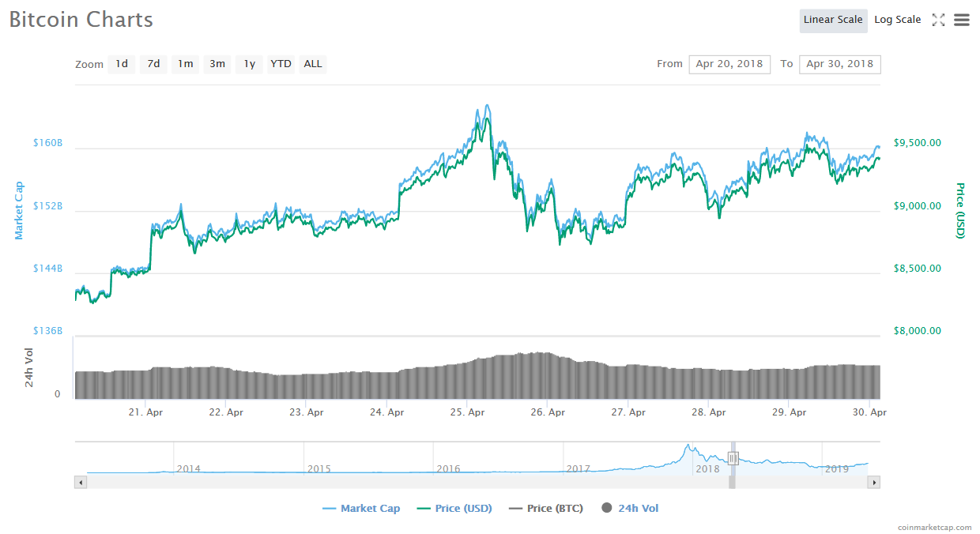The image size is (980, 534).
Task: Switch chart to Linear Scale
Action: click(833, 21)
